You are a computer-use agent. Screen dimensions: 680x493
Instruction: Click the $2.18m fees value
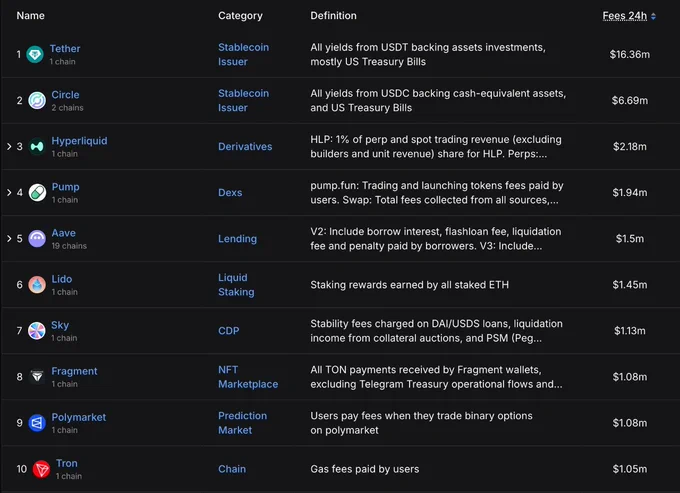coord(630,147)
